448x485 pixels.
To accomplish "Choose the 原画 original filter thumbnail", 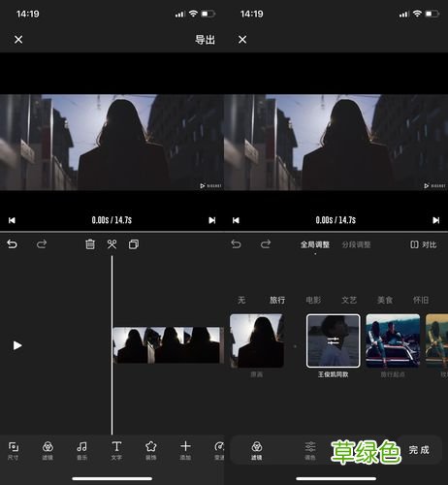I will tap(257, 340).
